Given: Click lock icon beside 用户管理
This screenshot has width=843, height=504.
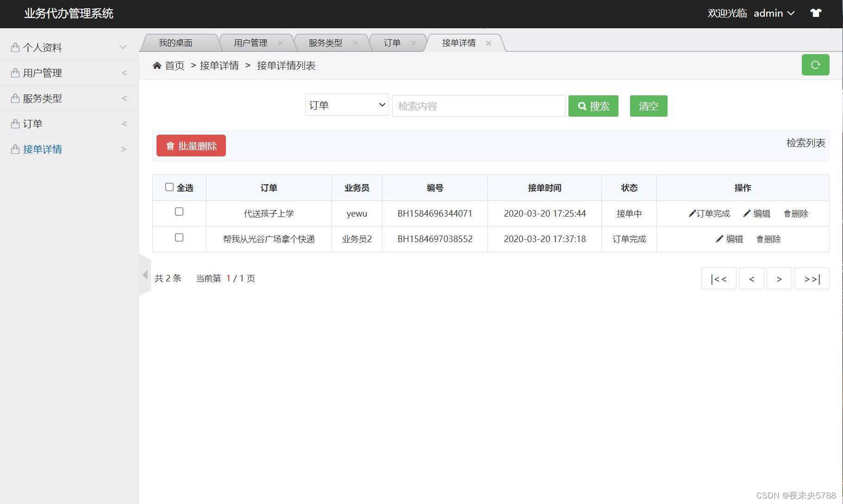Looking at the screenshot, I should (15, 73).
